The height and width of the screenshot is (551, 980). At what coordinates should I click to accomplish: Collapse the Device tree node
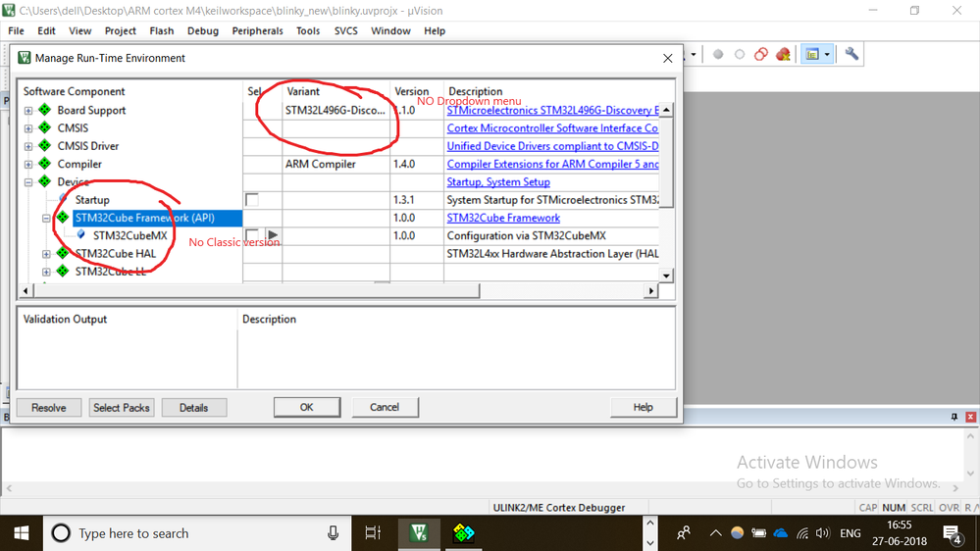(28, 182)
